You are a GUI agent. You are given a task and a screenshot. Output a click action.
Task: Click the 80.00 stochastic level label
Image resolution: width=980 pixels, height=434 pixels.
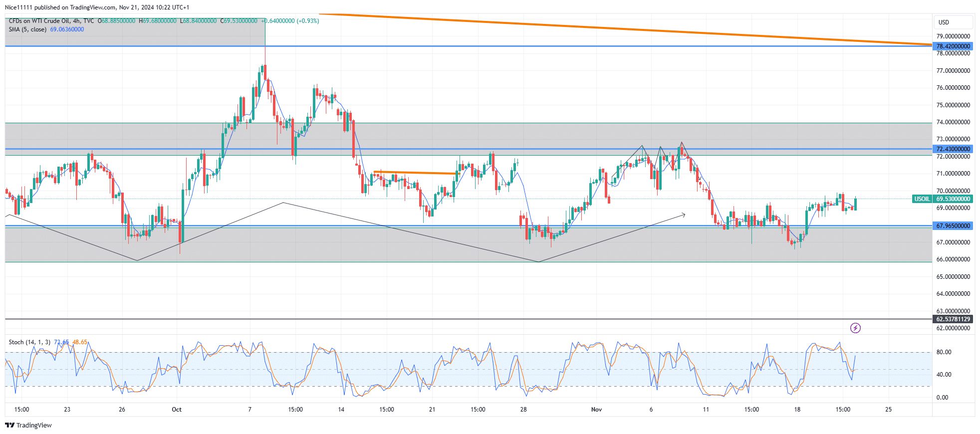944,352
